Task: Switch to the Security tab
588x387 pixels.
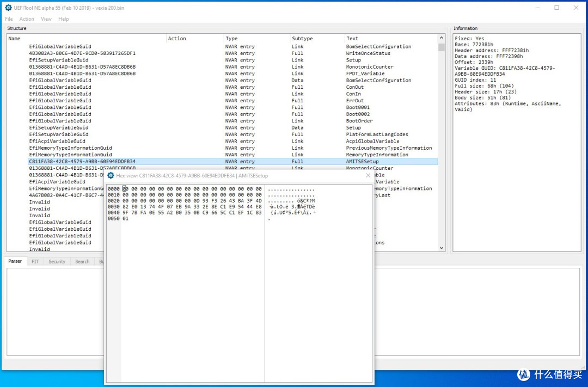Action: pos(57,261)
